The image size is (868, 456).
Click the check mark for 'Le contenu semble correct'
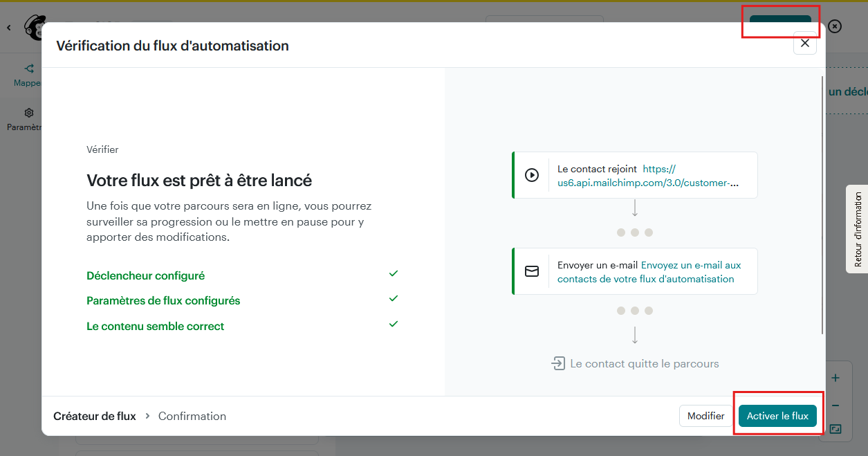click(x=394, y=324)
